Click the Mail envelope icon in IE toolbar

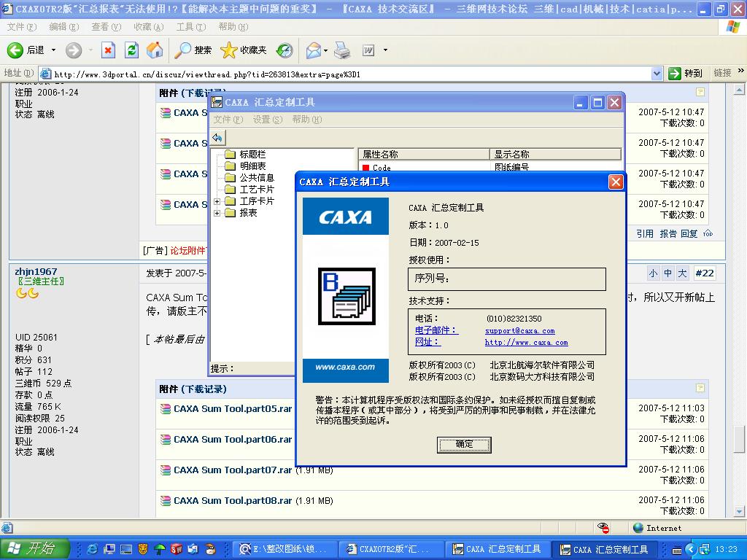pyautogui.click(x=314, y=50)
